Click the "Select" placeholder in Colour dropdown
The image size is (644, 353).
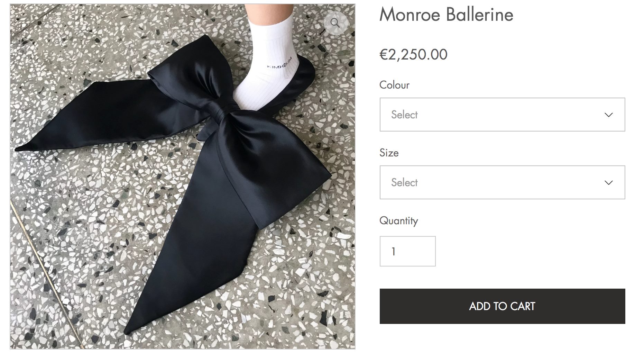tap(404, 115)
